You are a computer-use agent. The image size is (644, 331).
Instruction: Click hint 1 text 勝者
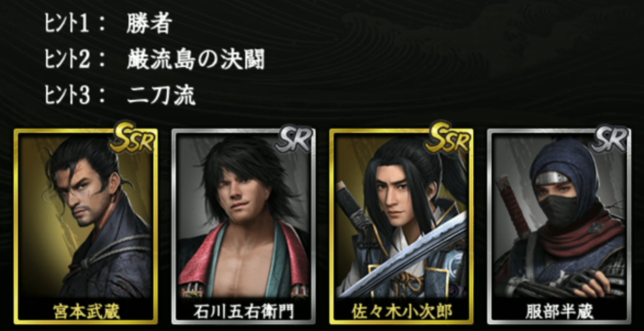[149, 24]
